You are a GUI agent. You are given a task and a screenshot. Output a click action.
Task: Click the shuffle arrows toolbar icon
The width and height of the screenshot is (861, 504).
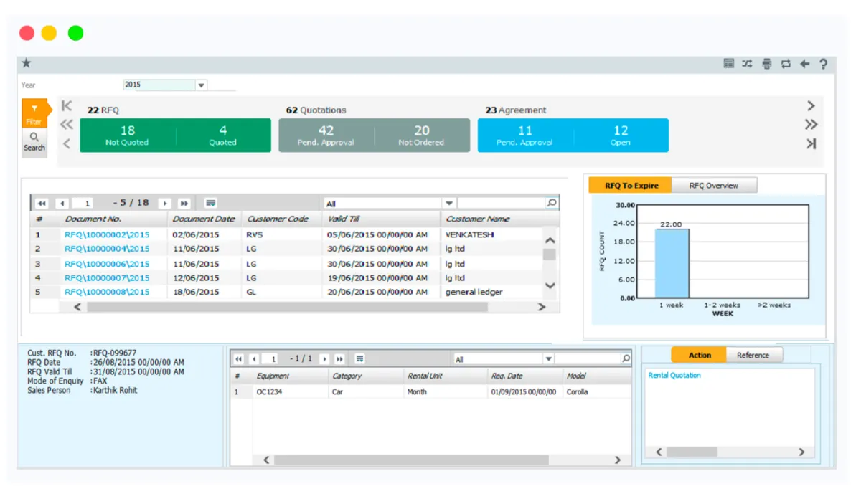747,64
